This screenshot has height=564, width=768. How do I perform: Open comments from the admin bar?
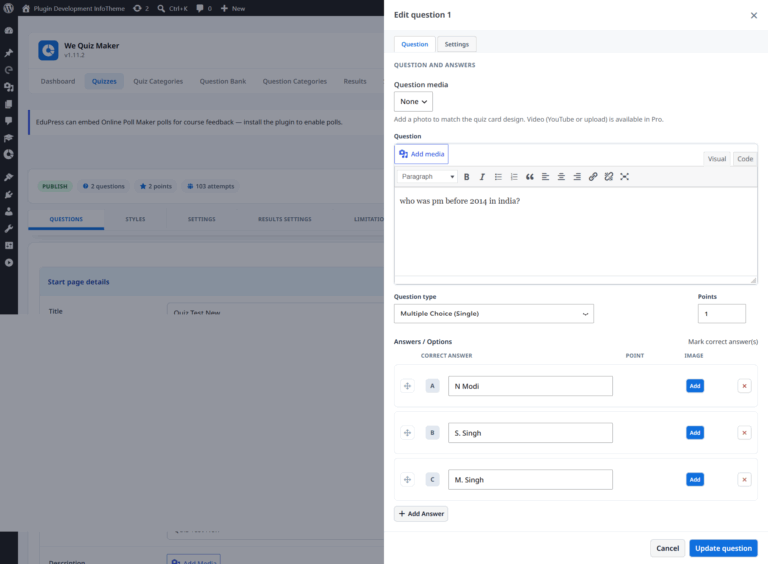pos(204,8)
